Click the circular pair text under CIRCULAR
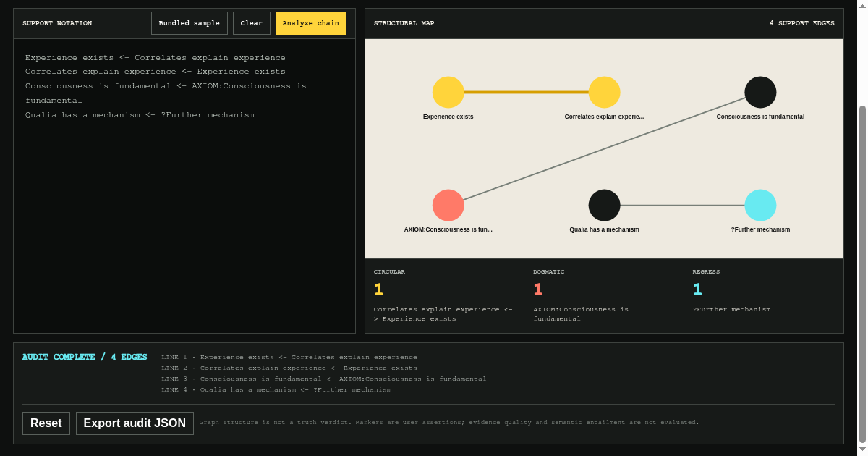 443,314
